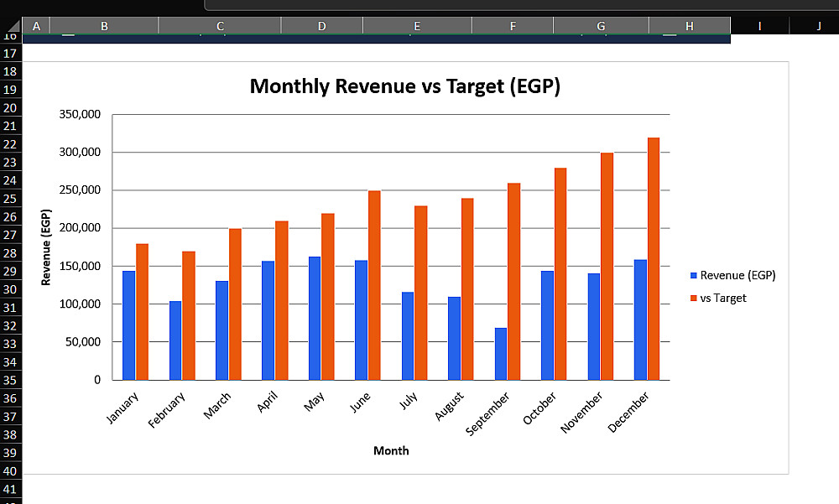839x504 pixels.
Task: Select the orange March target bar
Action: (x=235, y=304)
